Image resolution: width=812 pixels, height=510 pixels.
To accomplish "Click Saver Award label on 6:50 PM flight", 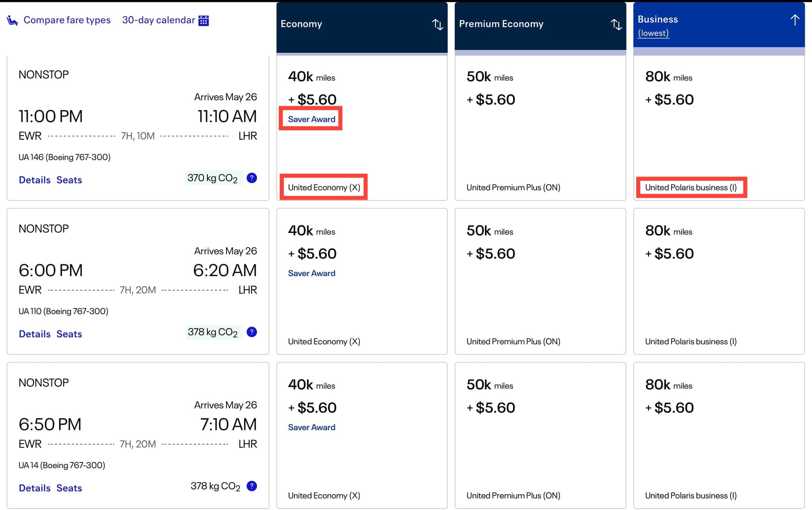I will [311, 427].
